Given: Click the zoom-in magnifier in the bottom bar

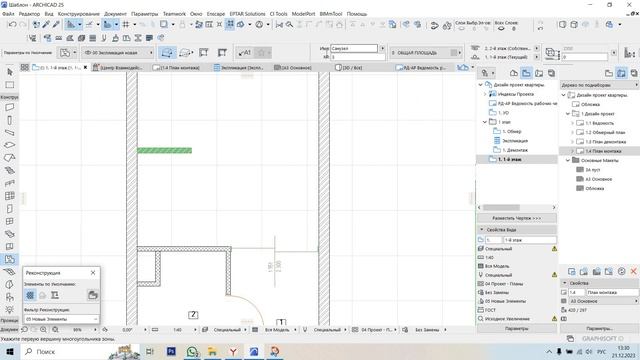Looking at the screenshot, I should pyautogui.click(x=43, y=329).
